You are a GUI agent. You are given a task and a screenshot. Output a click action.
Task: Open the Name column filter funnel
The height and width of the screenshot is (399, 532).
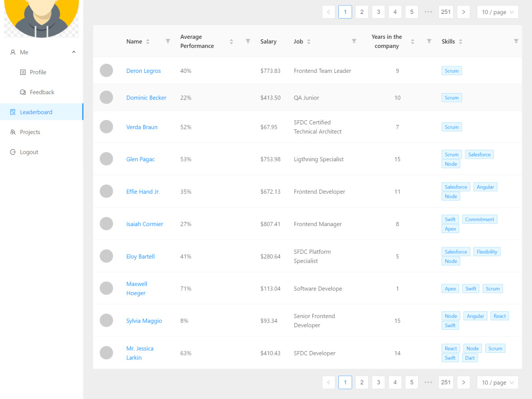167,41
